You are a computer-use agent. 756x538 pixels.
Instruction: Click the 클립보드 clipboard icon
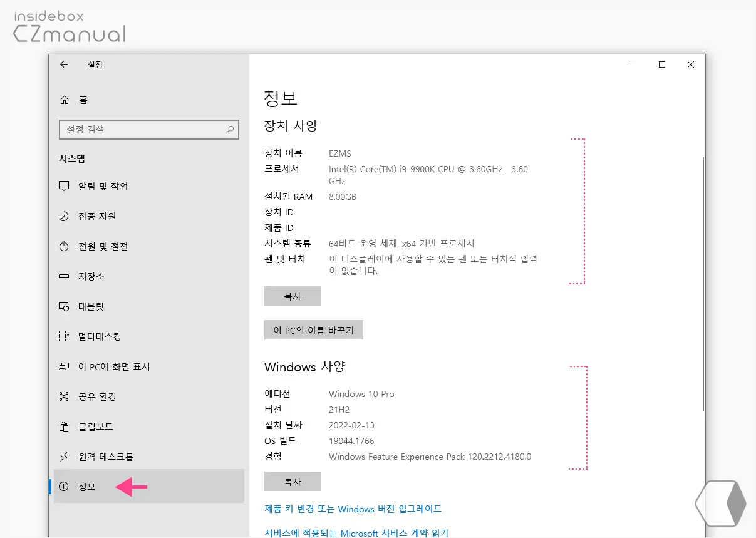(x=64, y=427)
